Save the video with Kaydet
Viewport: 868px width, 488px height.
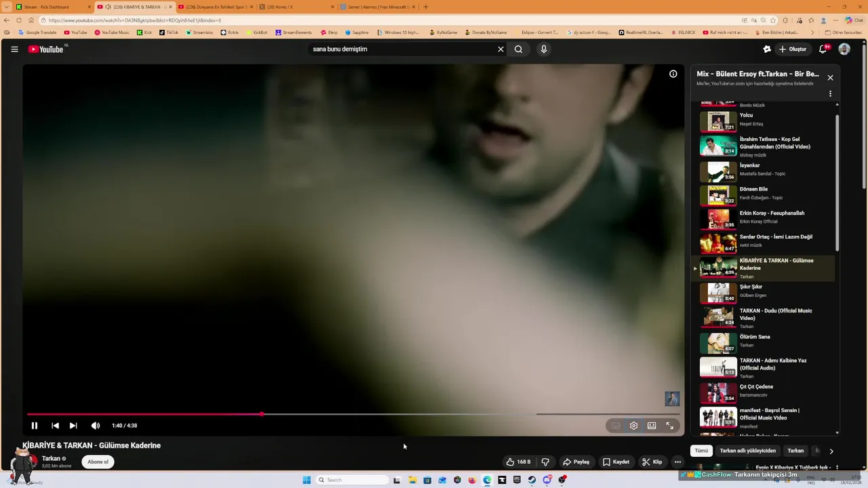point(616,462)
